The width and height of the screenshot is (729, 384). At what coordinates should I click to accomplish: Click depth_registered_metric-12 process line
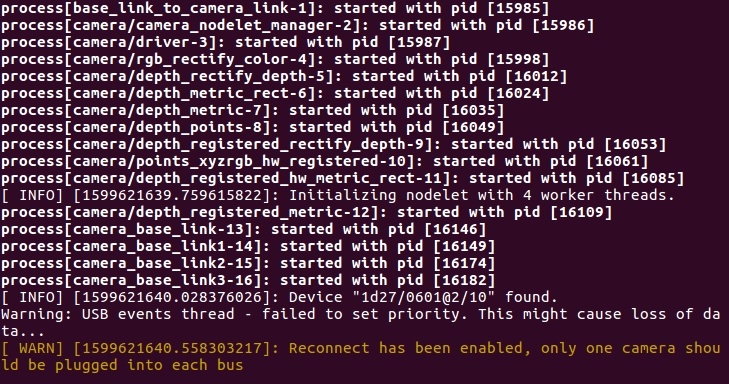[x=306, y=212]
